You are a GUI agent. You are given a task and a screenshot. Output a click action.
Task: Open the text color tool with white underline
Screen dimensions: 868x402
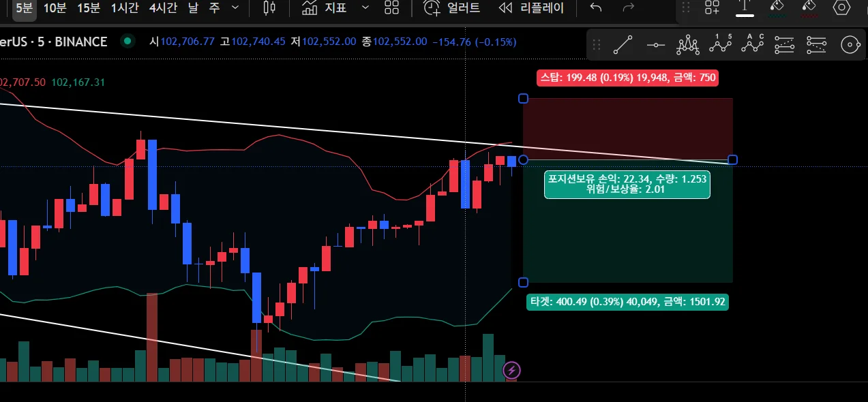(x=745, y=7)
